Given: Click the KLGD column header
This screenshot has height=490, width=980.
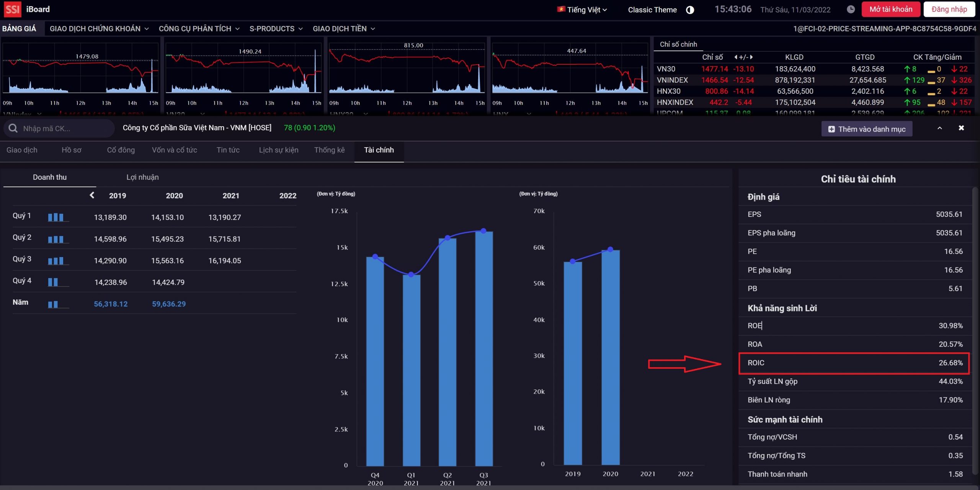Looking at the screenshot, I should (794, 57).
